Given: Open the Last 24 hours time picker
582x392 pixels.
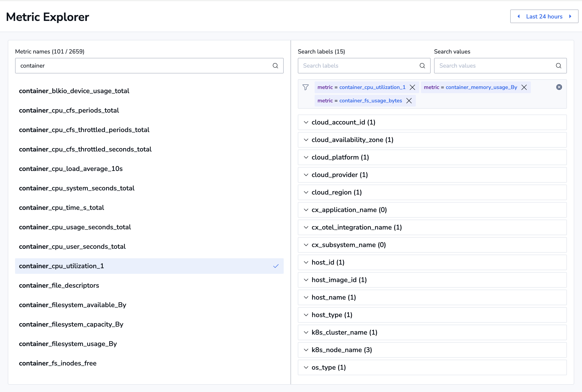Looking at the screenshot, I should point(544,17).
